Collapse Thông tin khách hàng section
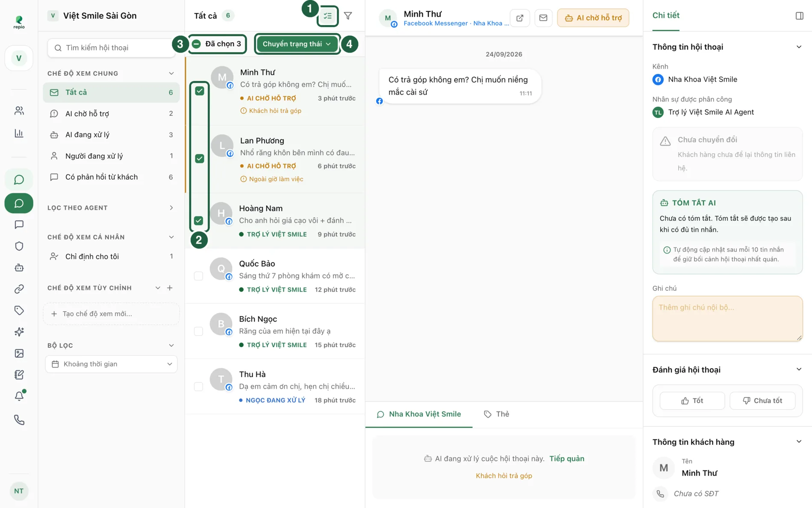Screen dimensions: 812x508 [799, 442]
